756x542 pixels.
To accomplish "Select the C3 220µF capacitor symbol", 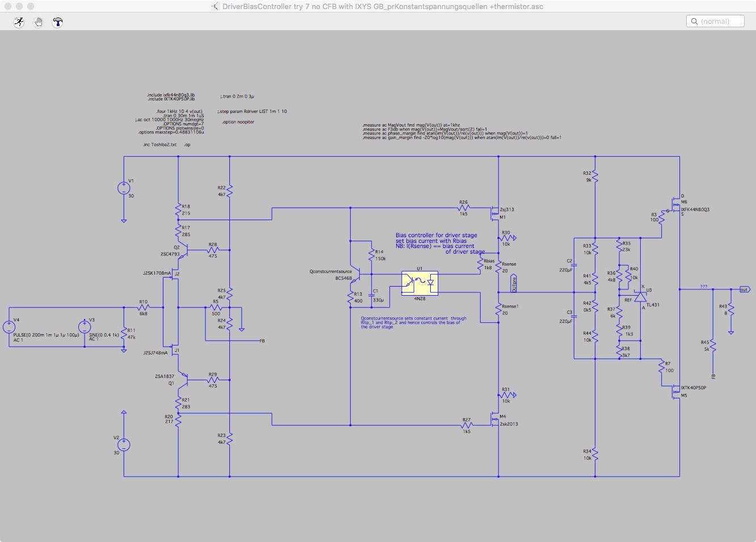I will pos(573,316).
